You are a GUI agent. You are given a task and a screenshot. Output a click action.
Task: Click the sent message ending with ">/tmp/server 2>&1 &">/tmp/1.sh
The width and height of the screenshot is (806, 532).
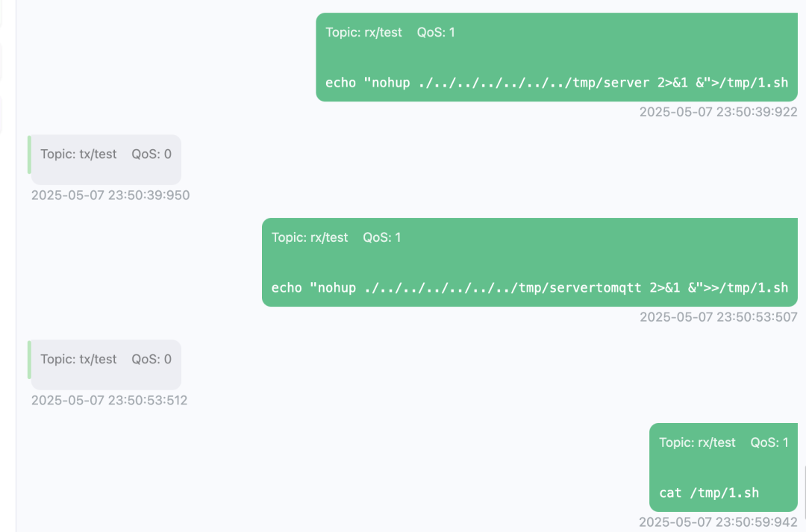pos(557,83)
